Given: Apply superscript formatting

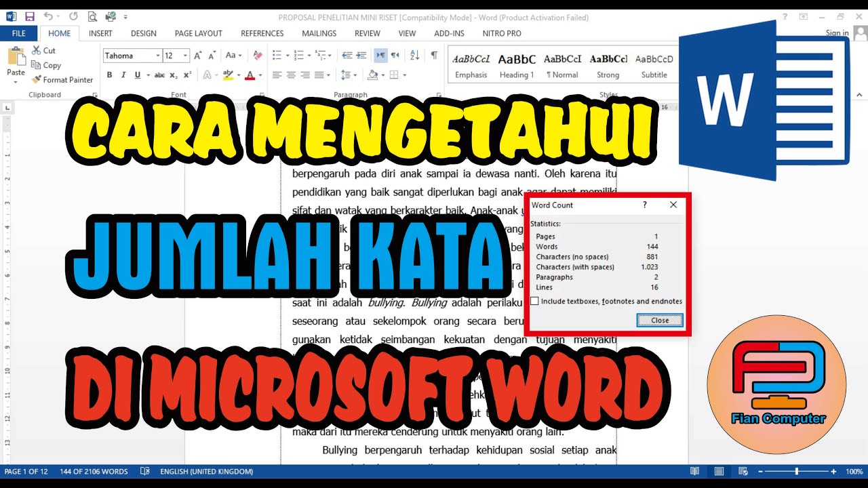Looking at the screenshot, I should (x=187, y=75).
